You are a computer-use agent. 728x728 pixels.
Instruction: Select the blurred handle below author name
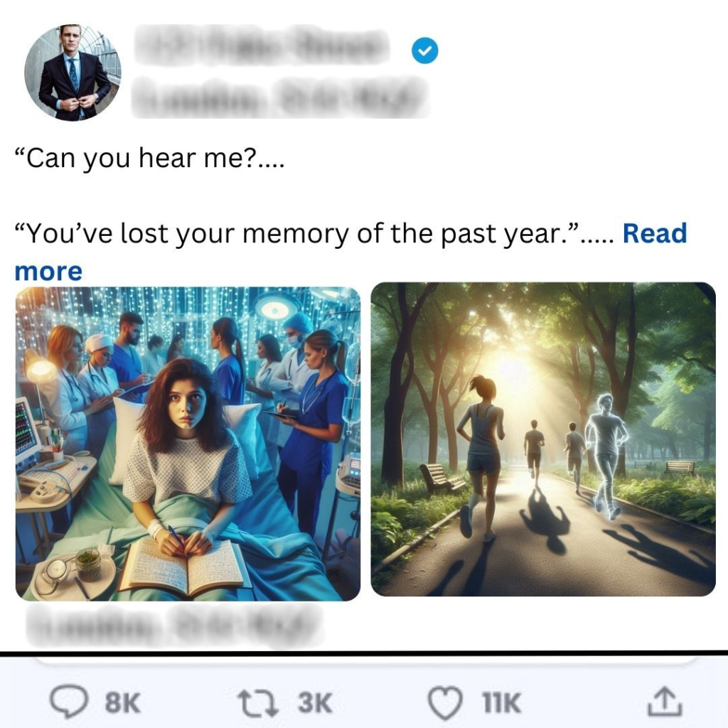click(280, 97)
